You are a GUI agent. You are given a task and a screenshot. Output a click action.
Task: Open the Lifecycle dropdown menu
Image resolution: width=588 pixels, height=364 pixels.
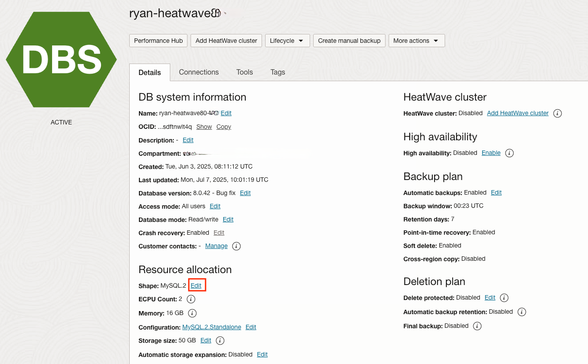[287, 41]
